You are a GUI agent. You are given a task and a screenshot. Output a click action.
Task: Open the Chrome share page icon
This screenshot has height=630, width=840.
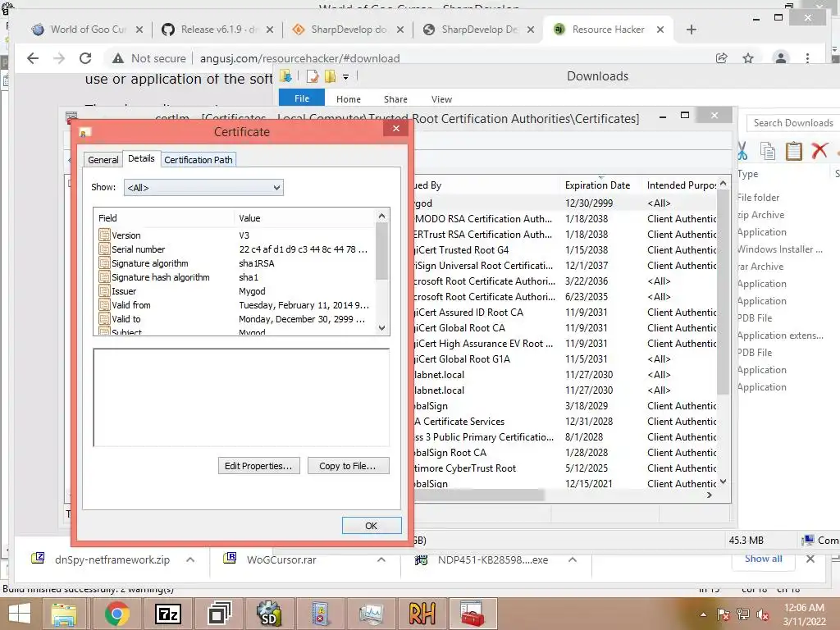pos(722,58)
